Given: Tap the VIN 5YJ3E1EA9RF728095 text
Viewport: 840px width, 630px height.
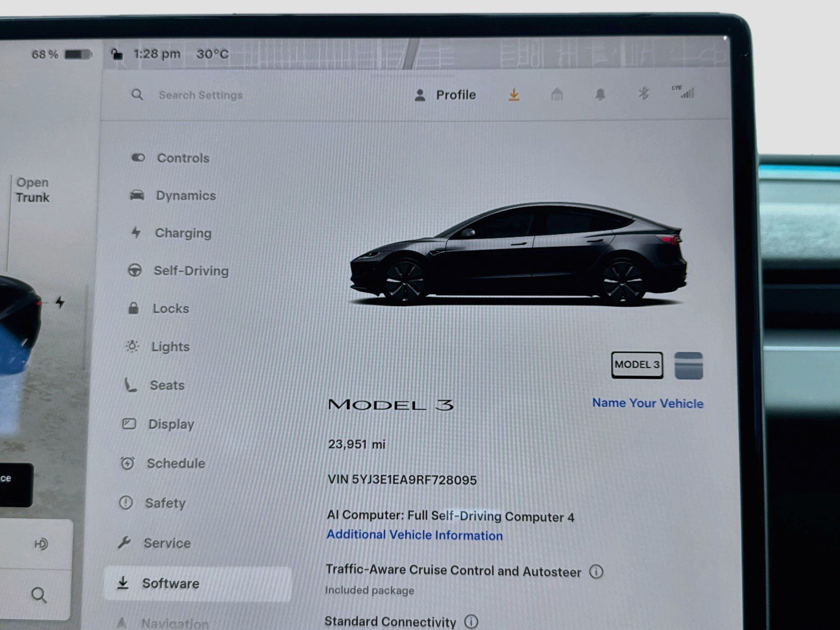Looking at the screenshot, I should point(402,480).
